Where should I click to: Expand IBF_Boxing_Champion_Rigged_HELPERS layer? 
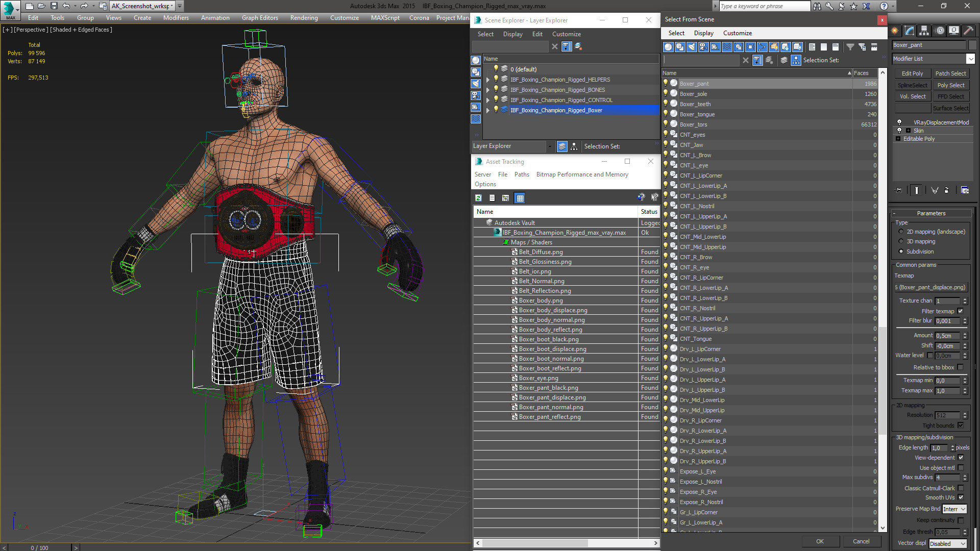(487, 80)
